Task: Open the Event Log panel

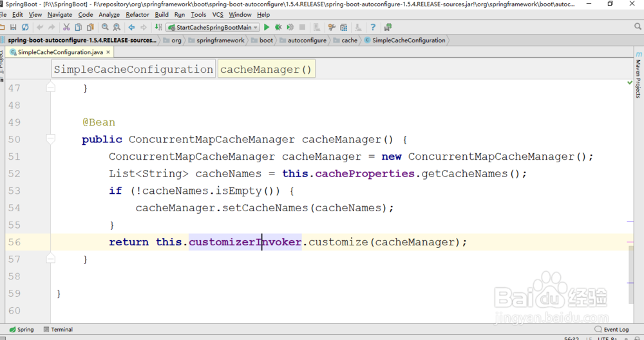Action: [612, 329]
